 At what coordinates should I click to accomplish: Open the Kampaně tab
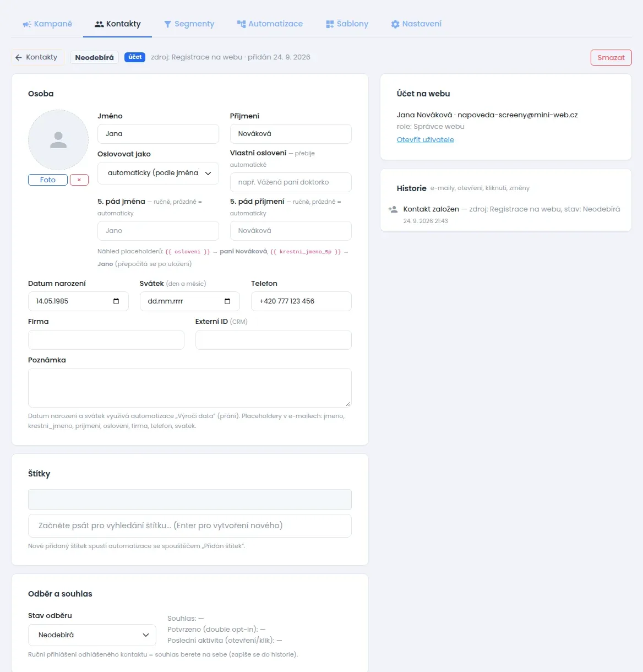(47, 24)
